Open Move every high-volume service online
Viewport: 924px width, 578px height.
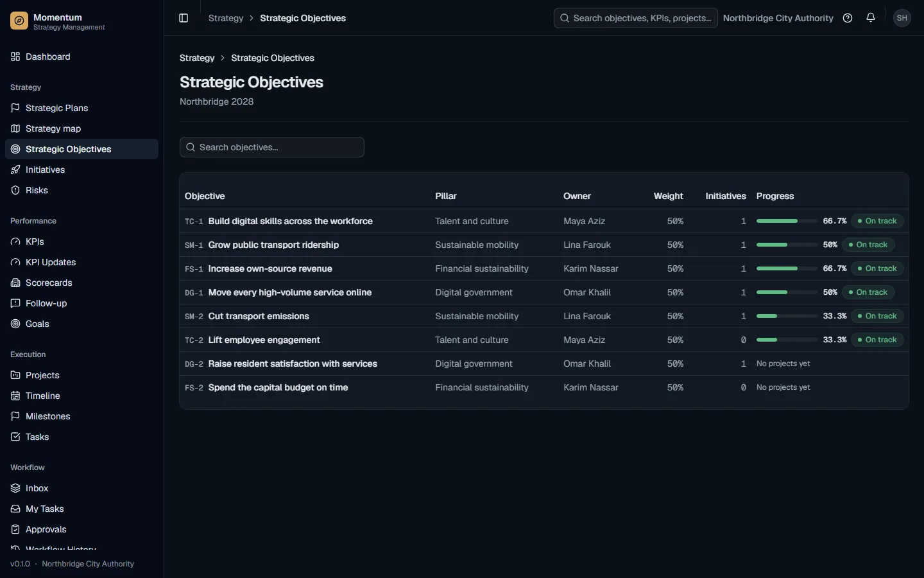pos(290,292)
